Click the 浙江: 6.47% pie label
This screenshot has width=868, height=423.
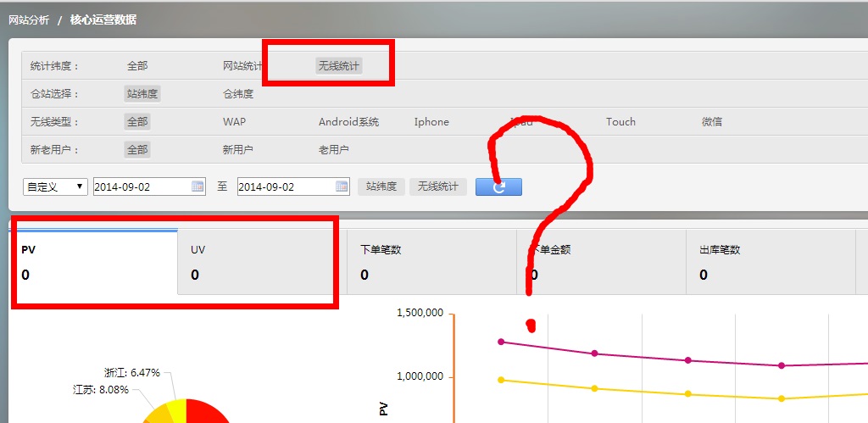[131, 373]
